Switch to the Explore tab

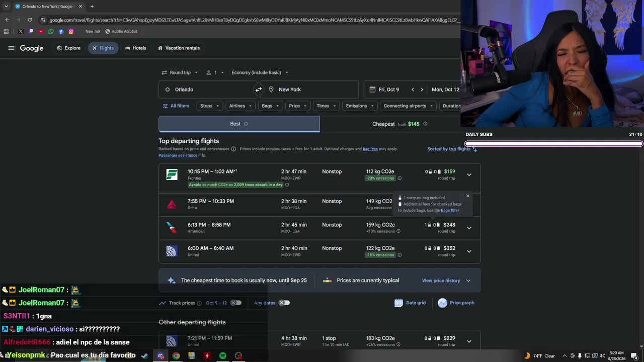tap(69, 48)
